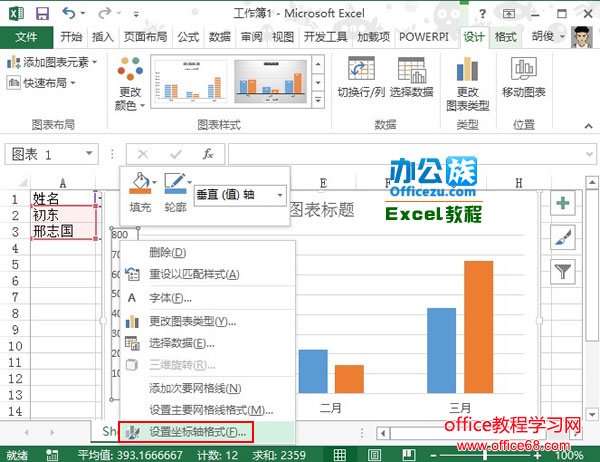Click Change Chart Type in ribbon
This screenshot has width=600, height=462.
pos(468,83)
